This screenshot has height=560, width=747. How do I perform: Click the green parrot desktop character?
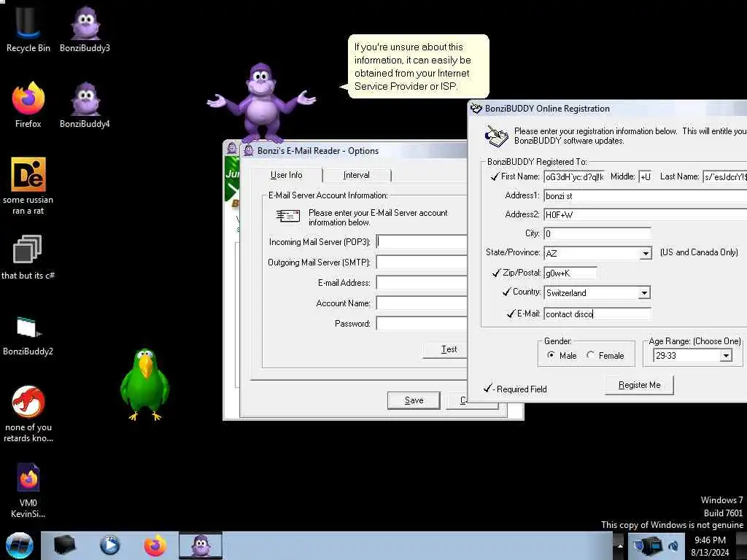coord(145,385)
